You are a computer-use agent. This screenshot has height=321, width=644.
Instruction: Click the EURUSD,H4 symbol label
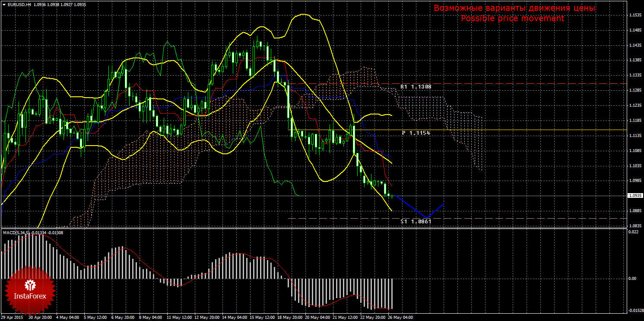19,4
